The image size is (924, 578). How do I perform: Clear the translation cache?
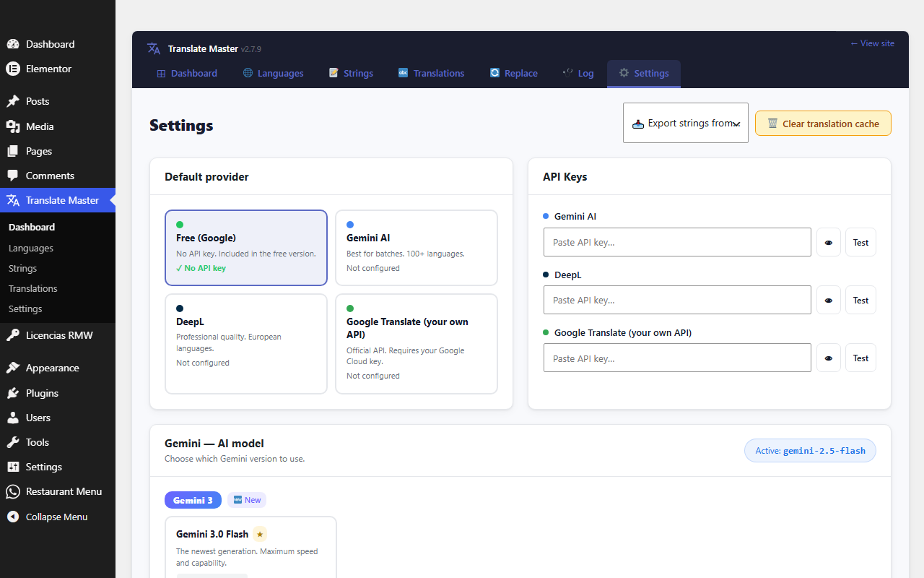[823, 124]
